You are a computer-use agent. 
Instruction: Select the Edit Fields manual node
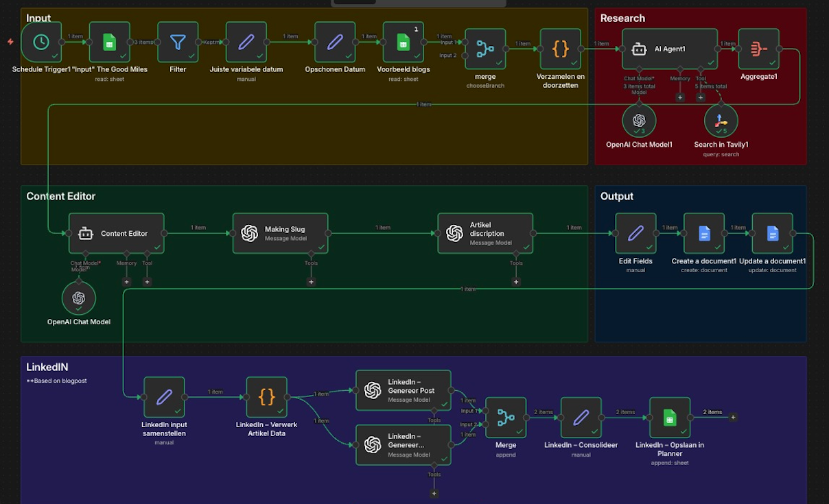[635, 233]
